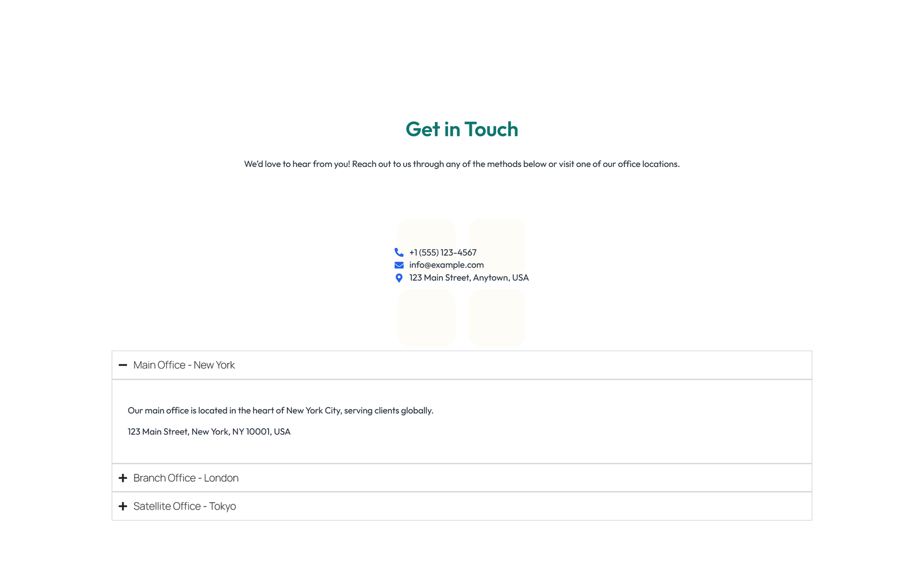Click the bottom-right cream placeholder tile
The width and height of the screenshot is (924, 565).
(497, 317)
